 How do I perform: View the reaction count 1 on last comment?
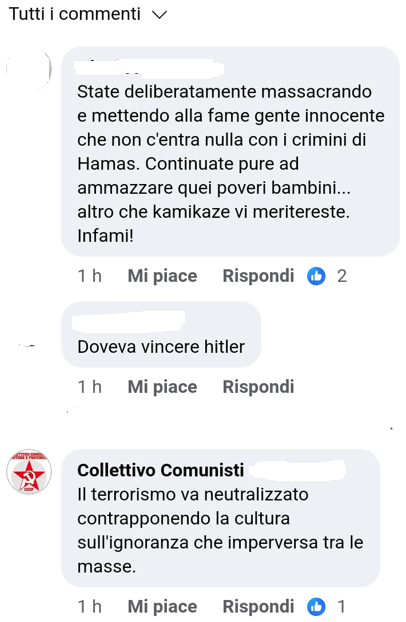click(341, 607)
